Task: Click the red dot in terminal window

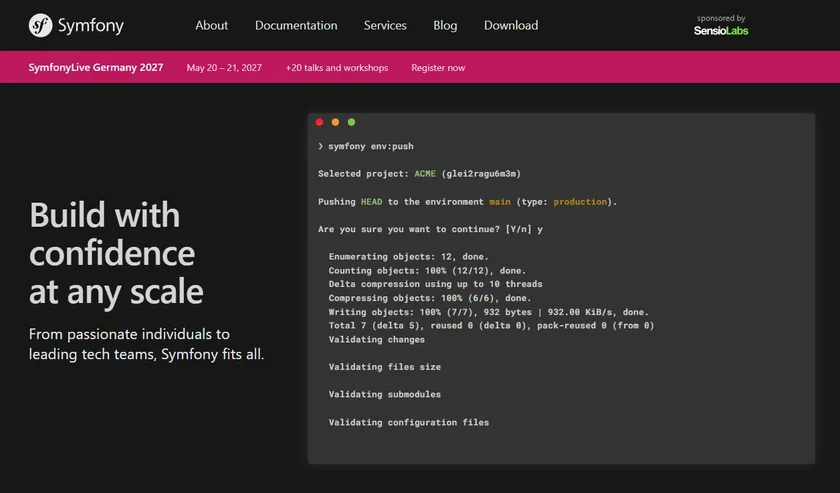Action: tap(320, 122)
